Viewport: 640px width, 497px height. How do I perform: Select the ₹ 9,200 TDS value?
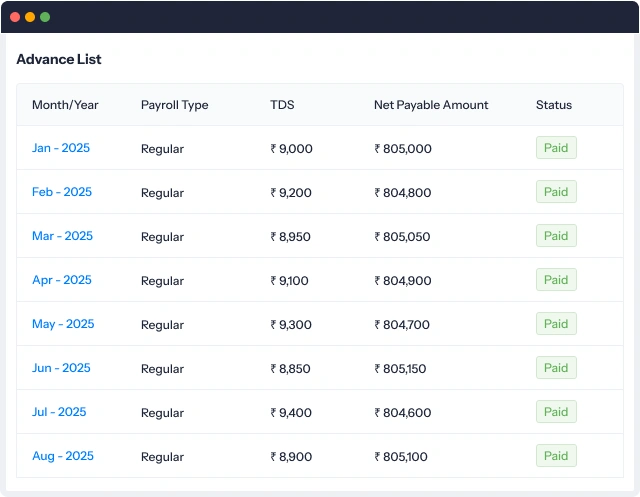point(291,193)
